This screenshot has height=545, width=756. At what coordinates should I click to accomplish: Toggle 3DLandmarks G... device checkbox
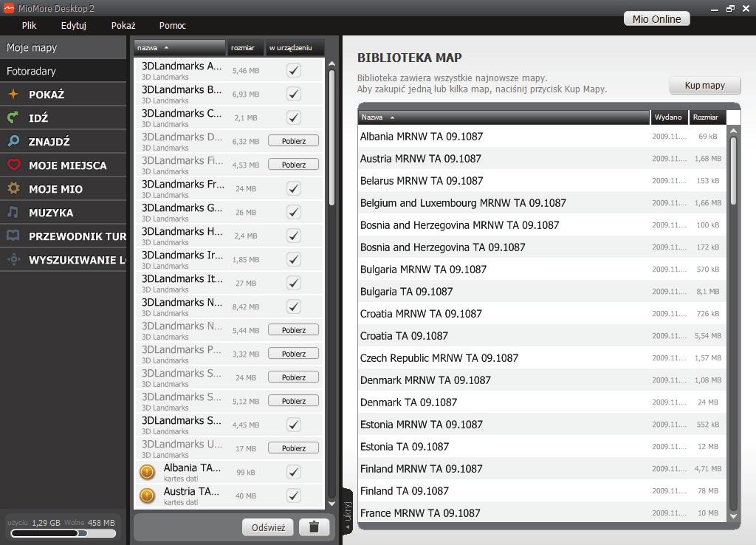tap(294, 212)
